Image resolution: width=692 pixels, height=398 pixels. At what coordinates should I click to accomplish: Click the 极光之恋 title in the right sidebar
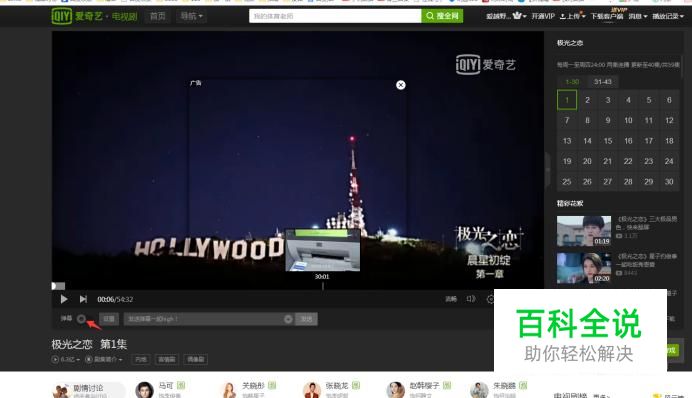coord(570,43)
